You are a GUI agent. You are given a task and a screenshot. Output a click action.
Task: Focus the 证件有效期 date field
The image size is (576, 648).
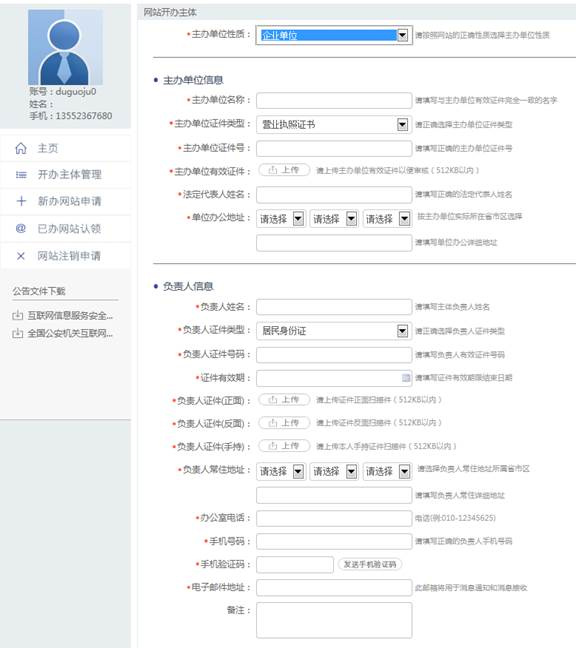click(x=334, y=378)
